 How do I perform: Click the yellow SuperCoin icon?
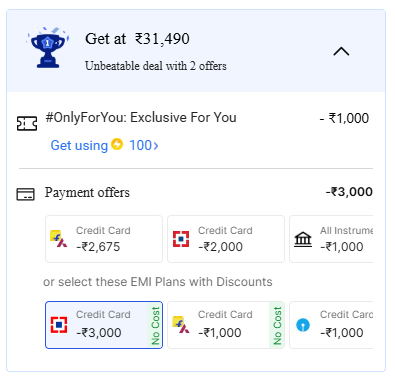pyautogui.click(x=117, y=144)
